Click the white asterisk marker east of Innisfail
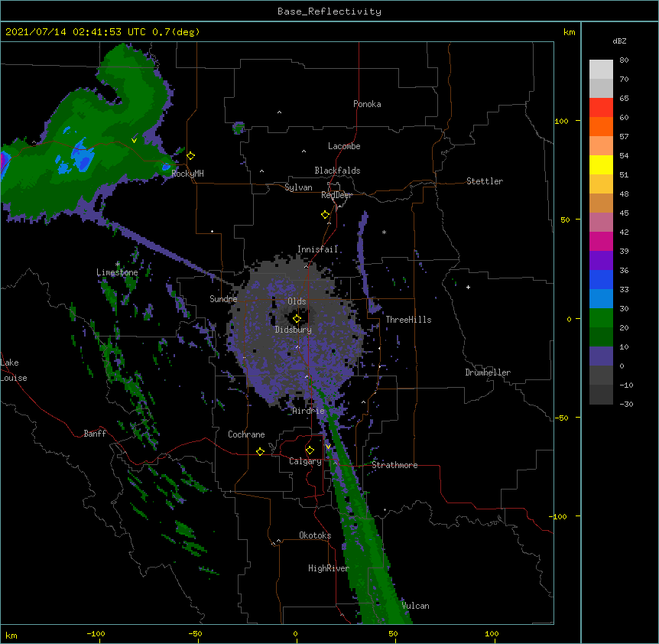Viewport: 659px width, 644px height. [x=384, y=232]
